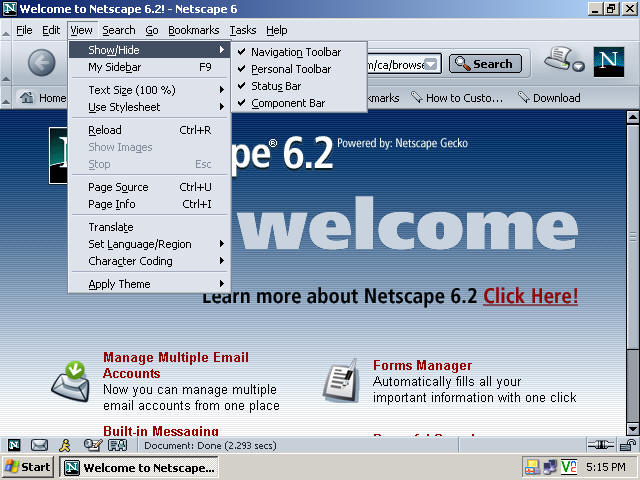The width and height of the screenshot is (640, 480).
Task: Click the How to Custo... bookmark label
Action: pyautogui.click(x=464, y=98)
